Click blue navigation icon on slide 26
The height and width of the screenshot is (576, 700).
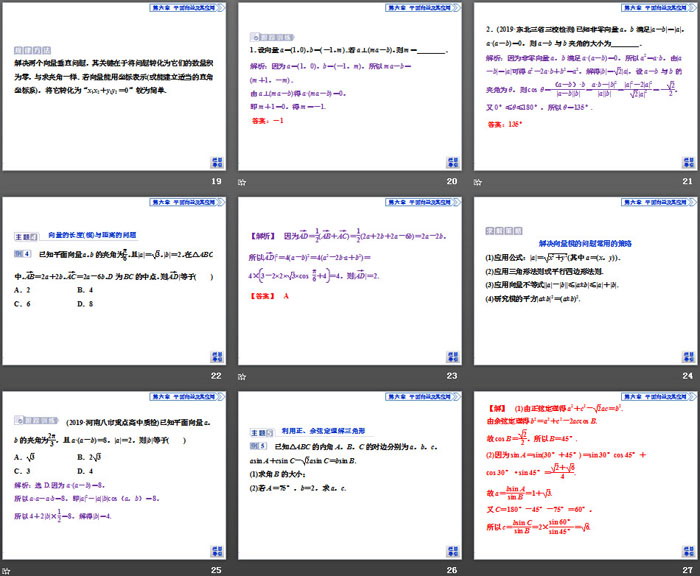coord(453,551)
